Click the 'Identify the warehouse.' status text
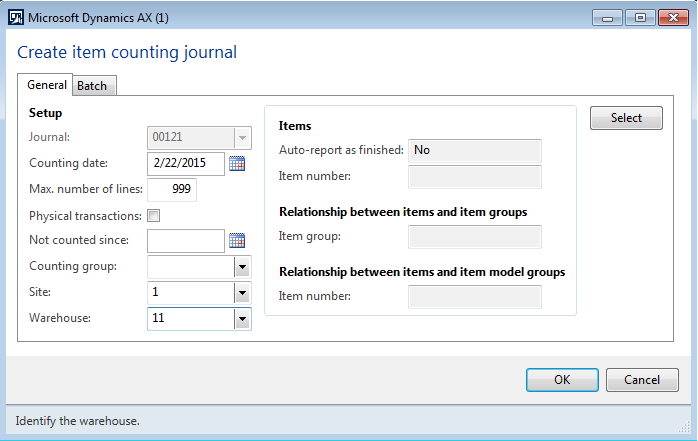 tap(77, 421)
